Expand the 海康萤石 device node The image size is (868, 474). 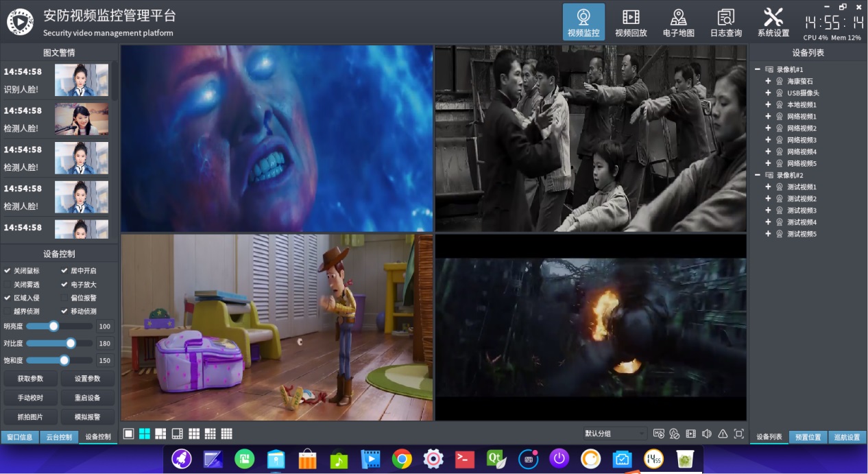(768, 81)
